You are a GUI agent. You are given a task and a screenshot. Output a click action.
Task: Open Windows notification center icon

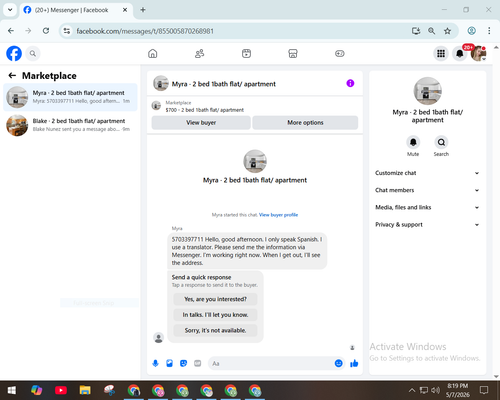pyautogui.click(x=484, y=390)
